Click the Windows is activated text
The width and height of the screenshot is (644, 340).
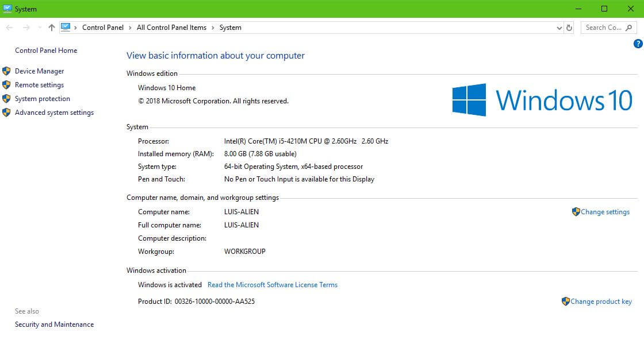[x=170, y=285]
